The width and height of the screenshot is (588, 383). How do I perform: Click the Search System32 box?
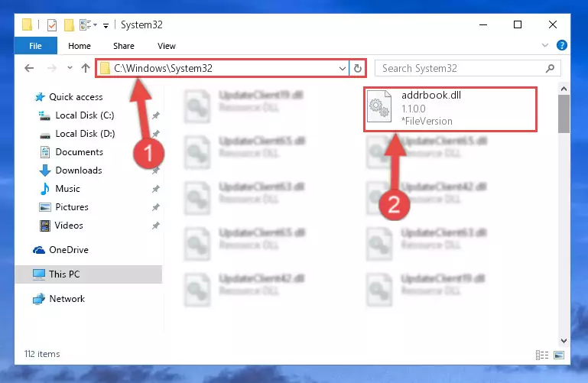(x=468, y=68)
